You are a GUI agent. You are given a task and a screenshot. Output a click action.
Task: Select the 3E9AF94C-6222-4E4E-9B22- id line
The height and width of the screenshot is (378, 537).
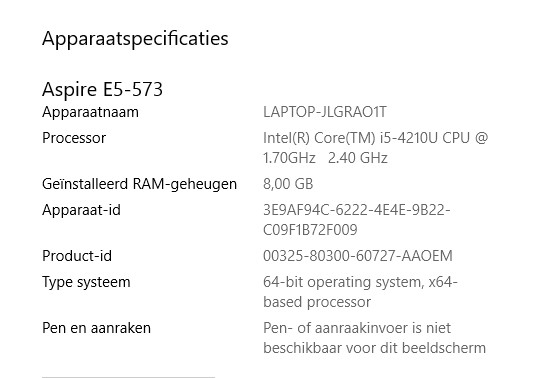click(x=357, y=210)
